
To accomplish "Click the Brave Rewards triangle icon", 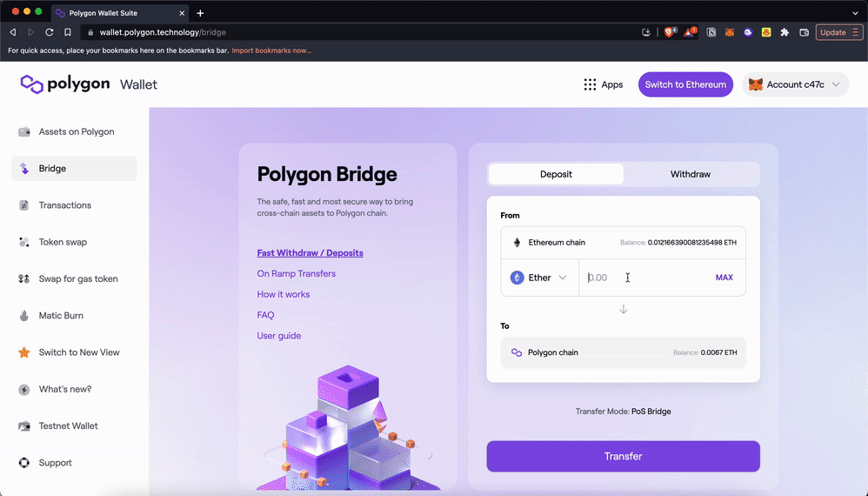I will tap(689, 32).
